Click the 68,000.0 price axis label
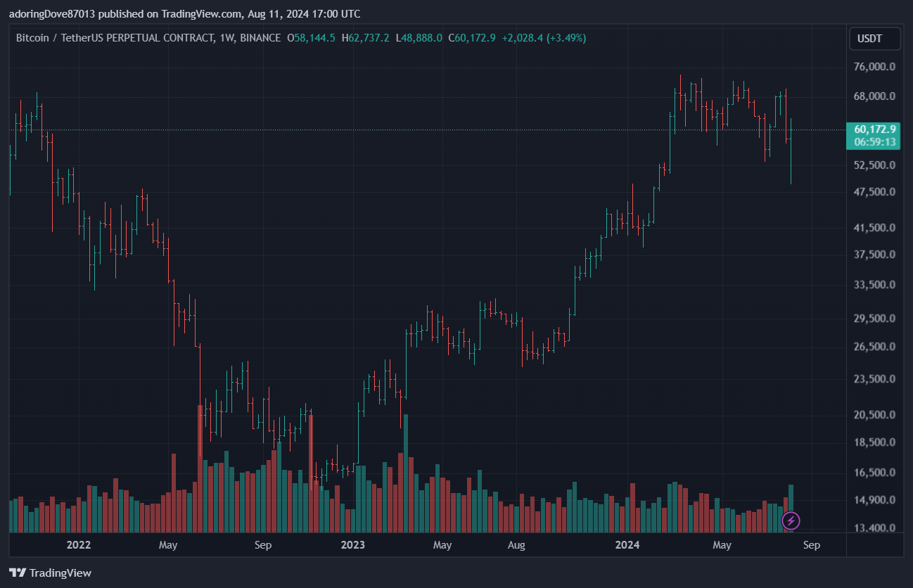Viewport: 913px width, 588px height. pyautogui.click(x=875, y=96)
